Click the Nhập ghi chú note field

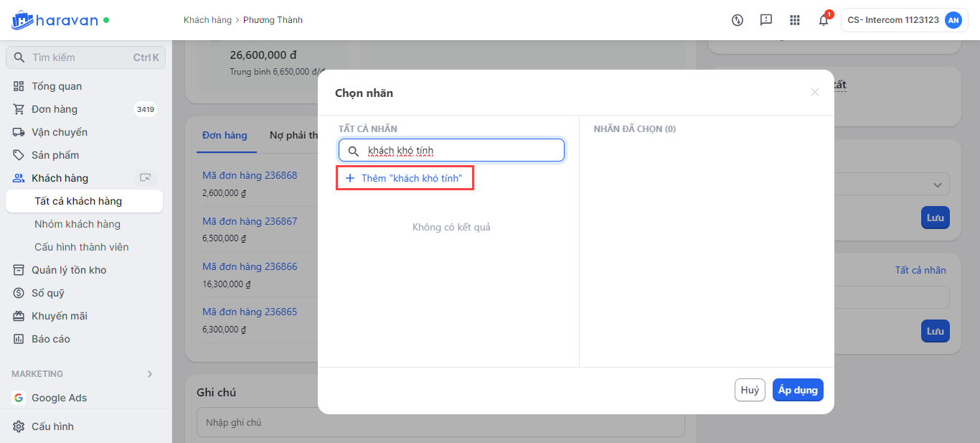click(x=440, y=423)
